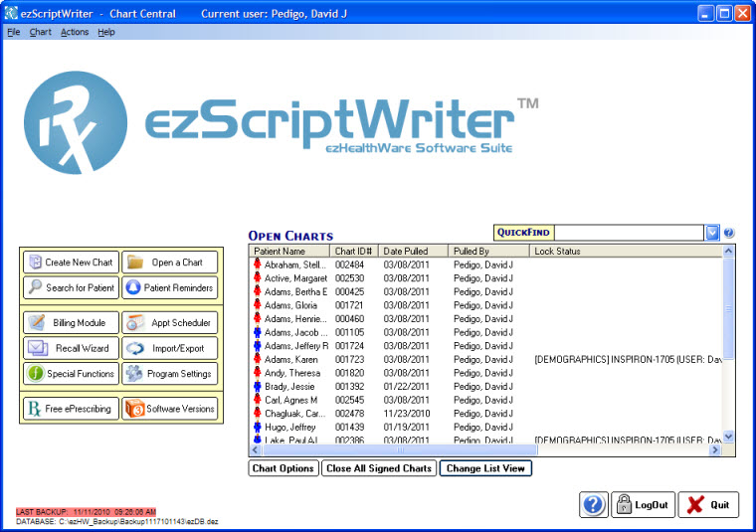The width and height of the screenshot is (756, 532).
Task: Click LogOut padlock button
Action: pos(644,504)
